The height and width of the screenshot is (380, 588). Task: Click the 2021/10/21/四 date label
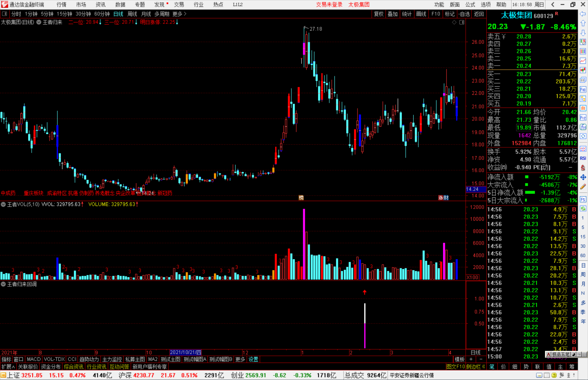(x=185, y=352)
